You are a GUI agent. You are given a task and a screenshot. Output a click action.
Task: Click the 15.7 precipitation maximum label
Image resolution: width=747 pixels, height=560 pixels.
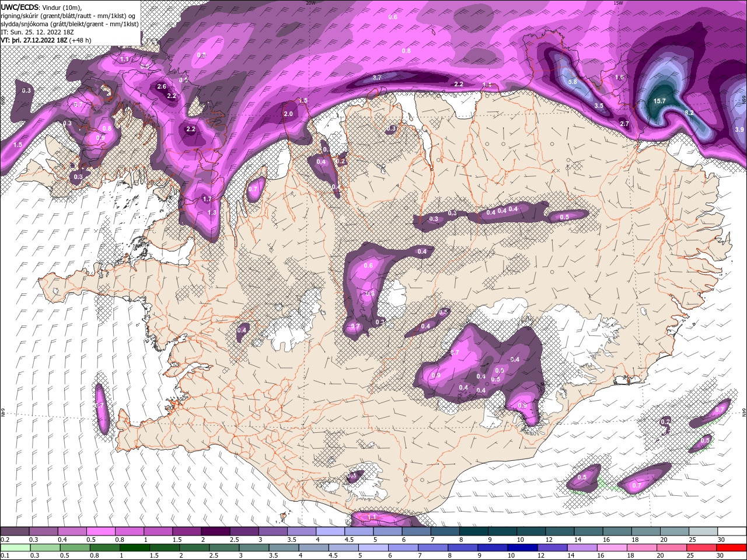click(659, 101)
